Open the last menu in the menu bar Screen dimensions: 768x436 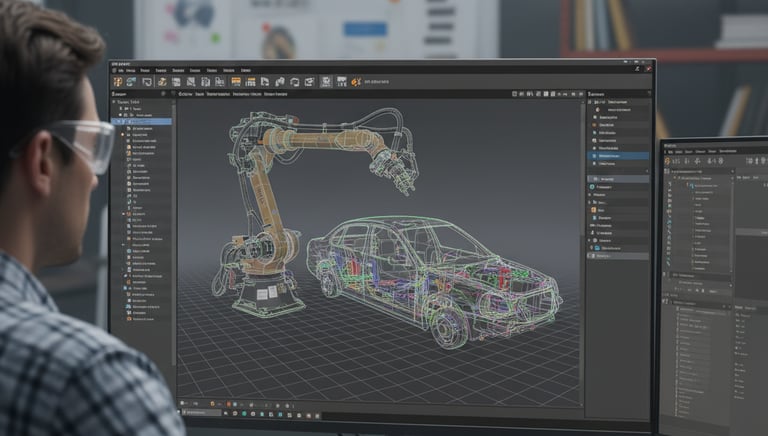[x=246, y=70]
